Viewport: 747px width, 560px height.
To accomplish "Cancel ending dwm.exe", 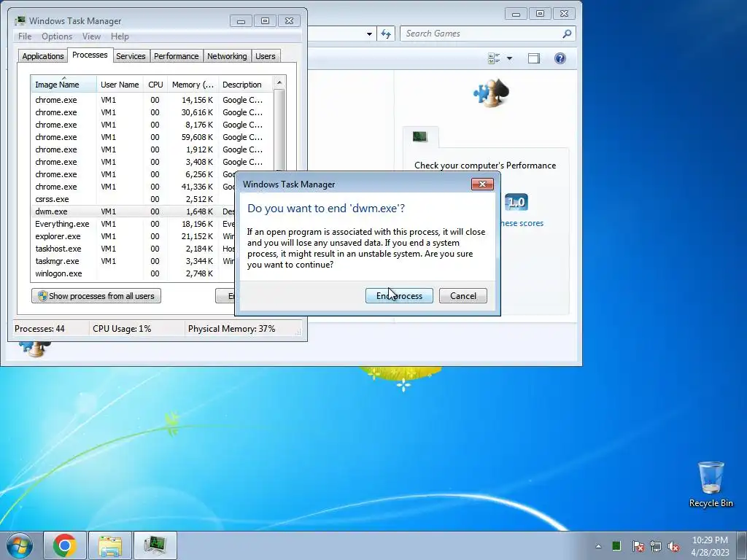I will click(463, 296).
